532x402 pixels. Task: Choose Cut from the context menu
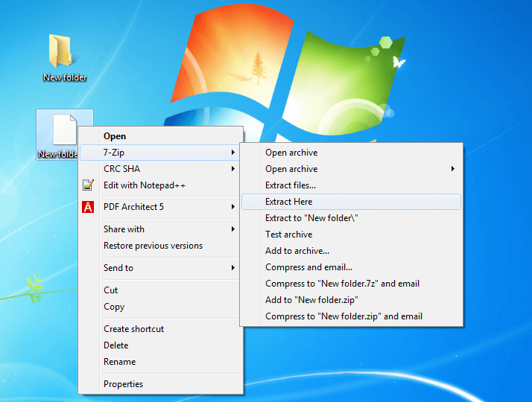pyautogui.click(x=161, y=290)
